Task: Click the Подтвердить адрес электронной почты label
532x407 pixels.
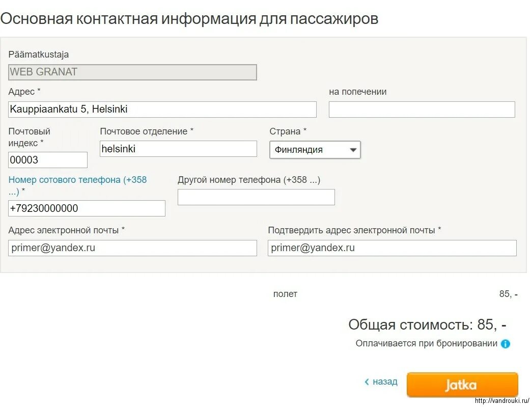Action: [354, 230]
